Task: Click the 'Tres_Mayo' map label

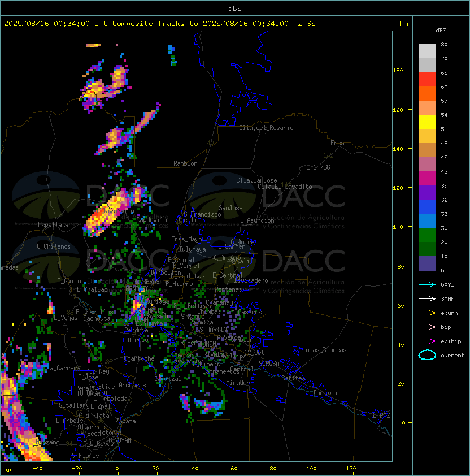Action: (186, 239)
